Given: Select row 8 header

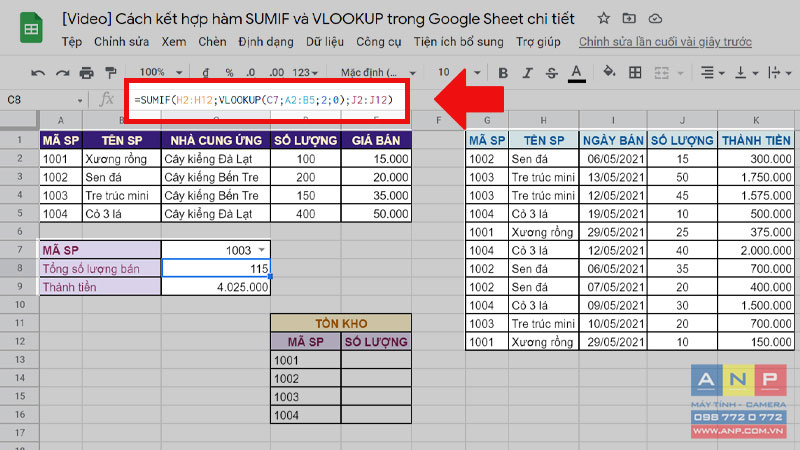Looking at the screenshot, I should click(x=19, y=268).
